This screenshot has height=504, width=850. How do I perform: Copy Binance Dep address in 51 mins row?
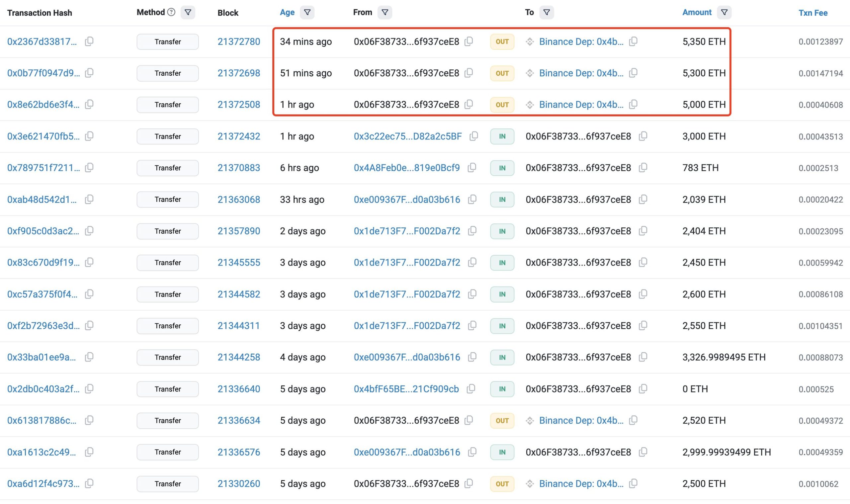633,73
